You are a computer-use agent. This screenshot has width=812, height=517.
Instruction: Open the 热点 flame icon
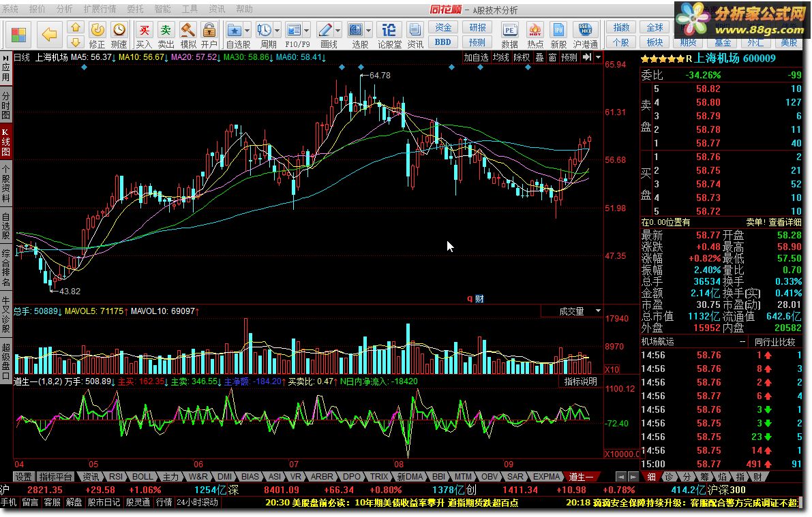click(x=535, y=30)
